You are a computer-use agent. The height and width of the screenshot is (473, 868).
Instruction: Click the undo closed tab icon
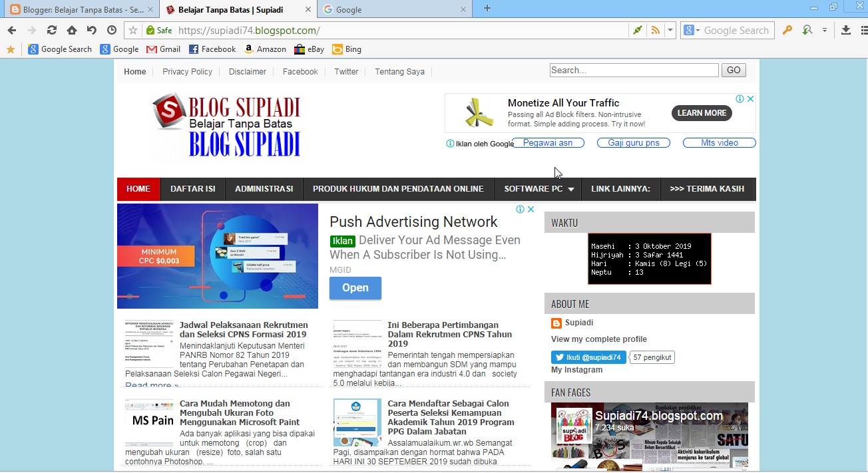(x=92, y=30)
